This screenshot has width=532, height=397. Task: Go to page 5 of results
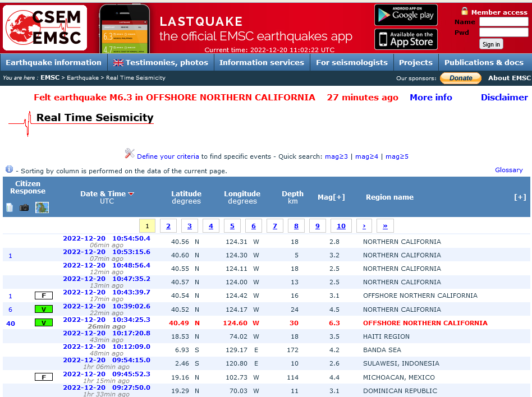[232, 226]
